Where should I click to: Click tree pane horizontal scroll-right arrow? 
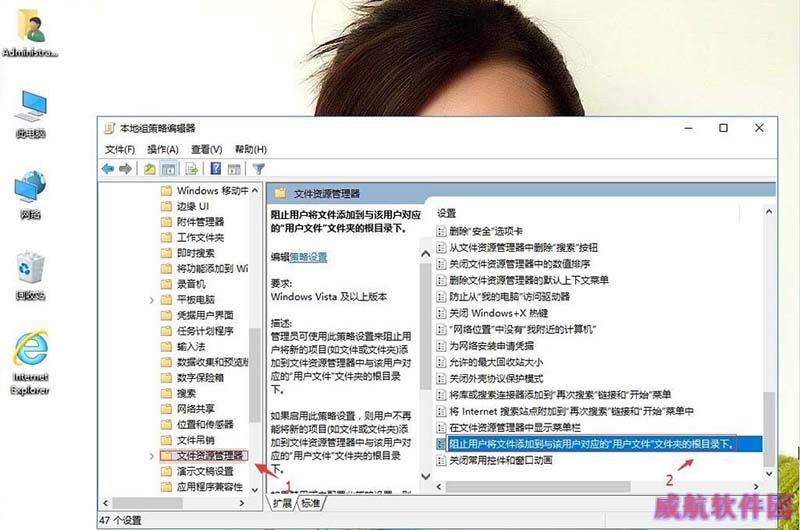coord(242,503)
